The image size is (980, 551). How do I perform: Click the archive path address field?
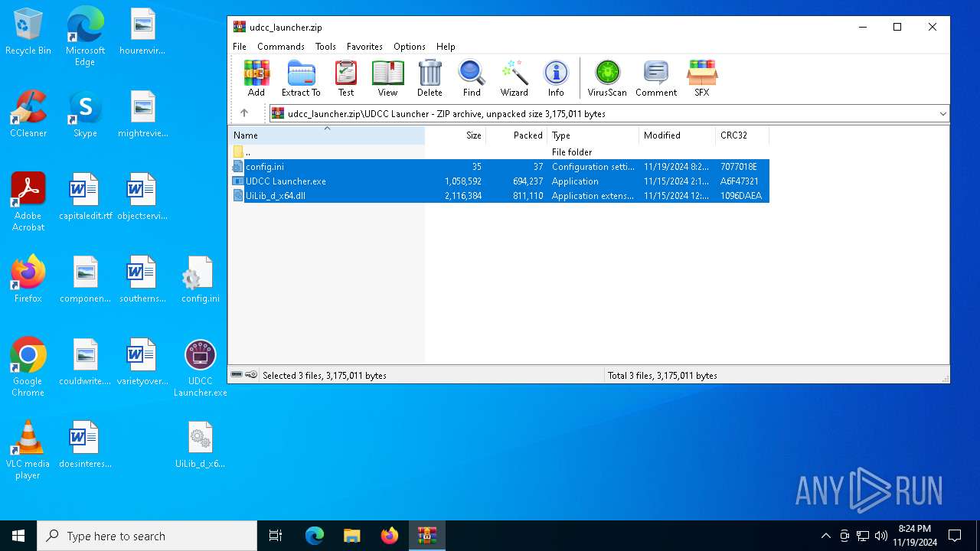tap(603, 113)
